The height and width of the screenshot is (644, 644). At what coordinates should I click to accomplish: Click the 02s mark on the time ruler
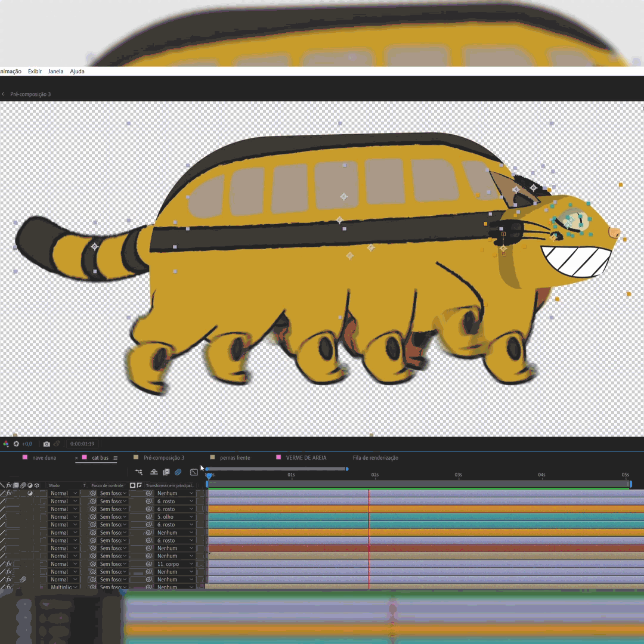pos(375,475)
